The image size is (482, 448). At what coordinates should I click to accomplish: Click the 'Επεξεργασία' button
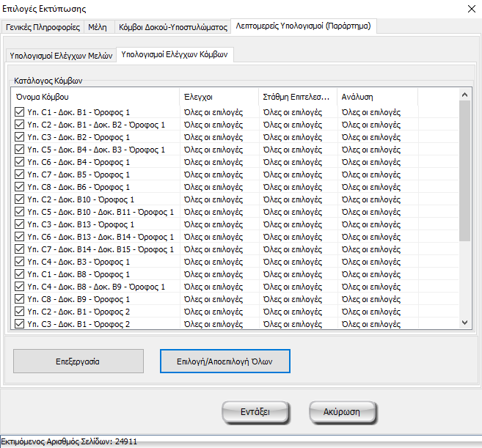pyautogui.click(x=78, y=361)
